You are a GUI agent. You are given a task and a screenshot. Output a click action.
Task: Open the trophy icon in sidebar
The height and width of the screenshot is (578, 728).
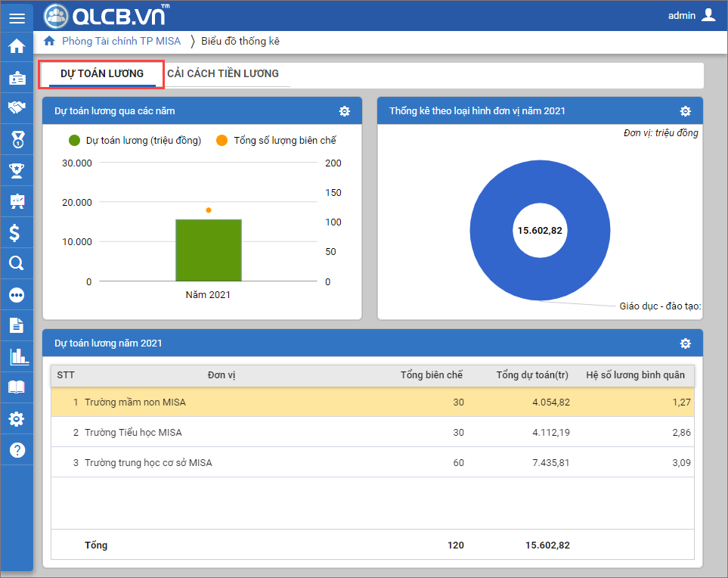(17, 170)
